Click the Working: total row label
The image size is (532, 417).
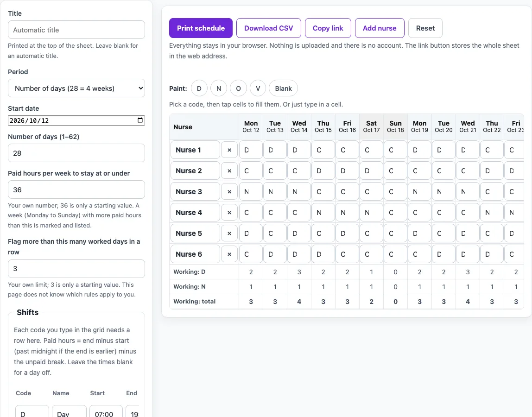tap(195, 301)
